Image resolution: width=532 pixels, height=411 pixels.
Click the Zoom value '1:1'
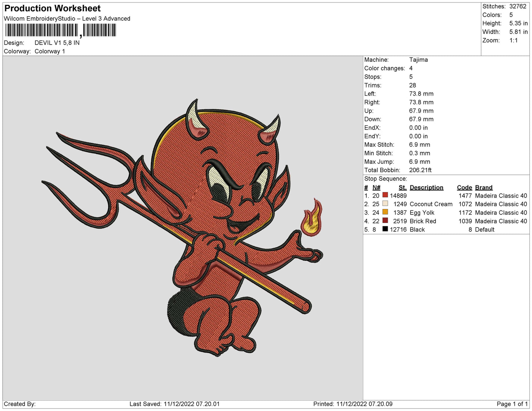[x=514, y=40]
